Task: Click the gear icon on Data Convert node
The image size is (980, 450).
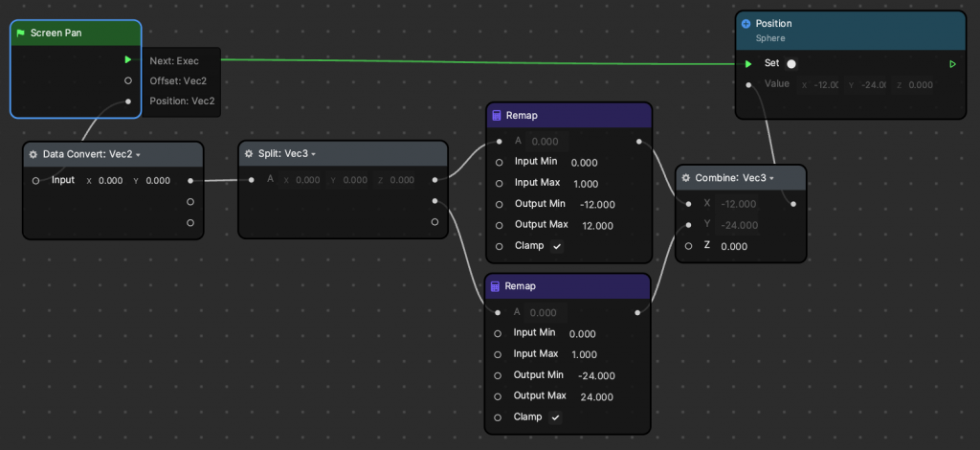Action: (x=33, y=154)
